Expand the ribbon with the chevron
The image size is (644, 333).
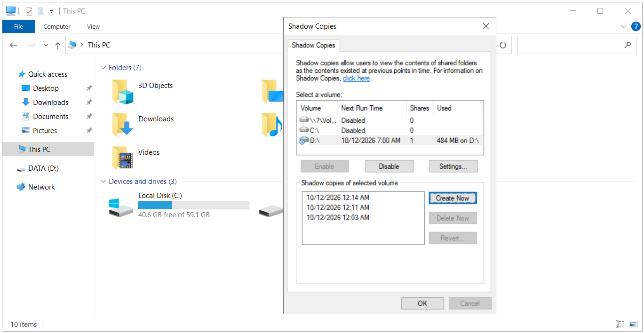tap(624, 26)
